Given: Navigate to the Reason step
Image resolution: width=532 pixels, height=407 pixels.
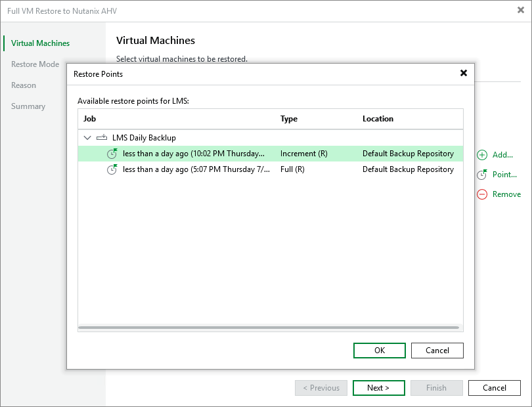Looking at the screenshot, I should 24,85.
